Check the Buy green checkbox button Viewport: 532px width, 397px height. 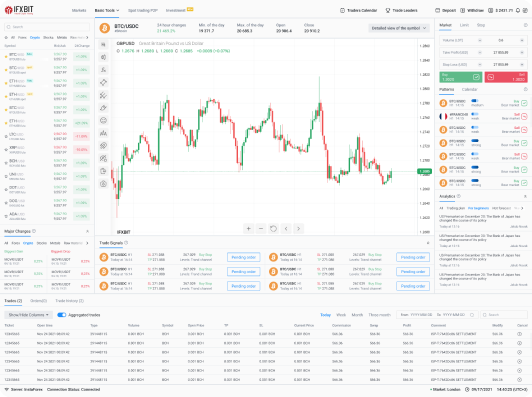476,77
